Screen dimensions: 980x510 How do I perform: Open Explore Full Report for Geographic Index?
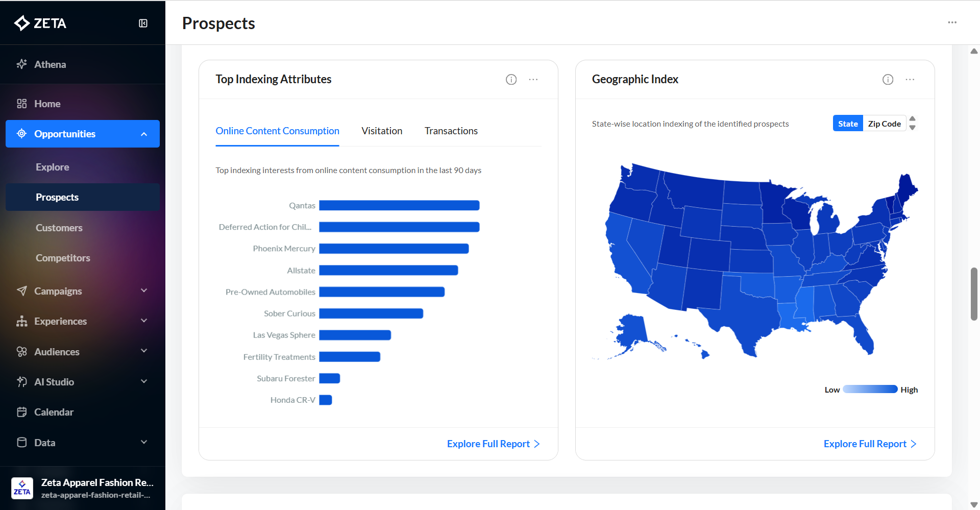870,444
